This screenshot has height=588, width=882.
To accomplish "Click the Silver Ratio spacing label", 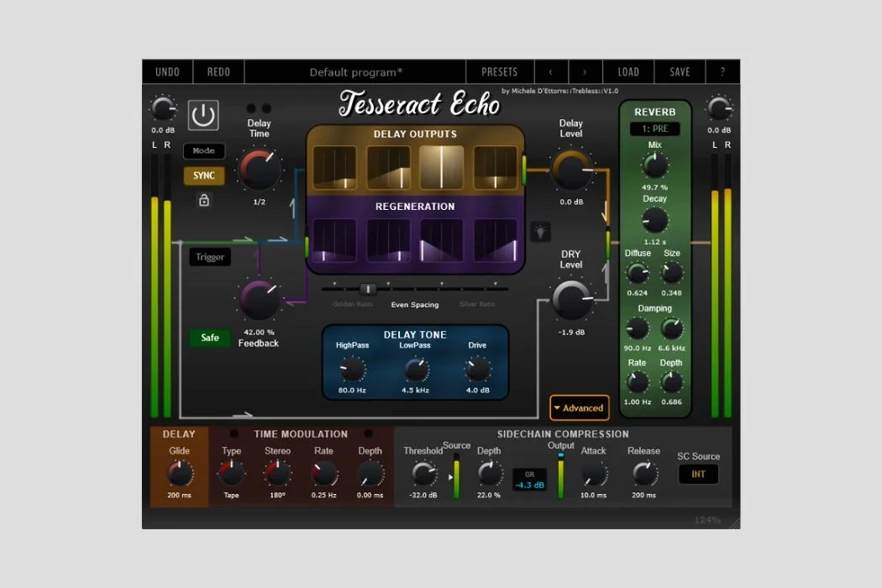I will [477, 304].
